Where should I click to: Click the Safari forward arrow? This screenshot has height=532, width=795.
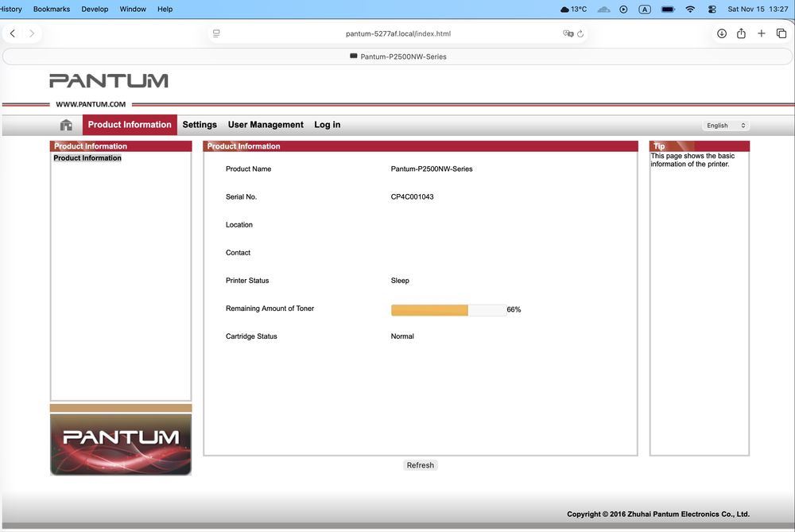pos(32,33)
